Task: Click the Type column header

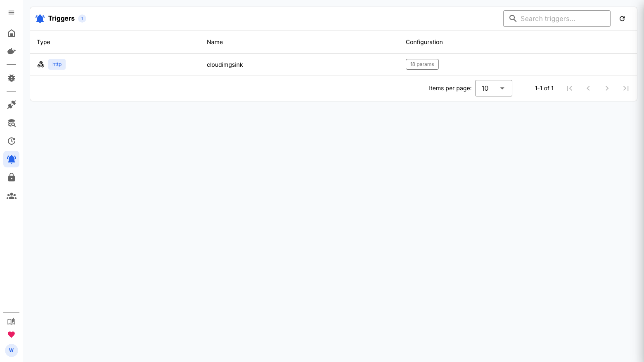Action: 43,42
